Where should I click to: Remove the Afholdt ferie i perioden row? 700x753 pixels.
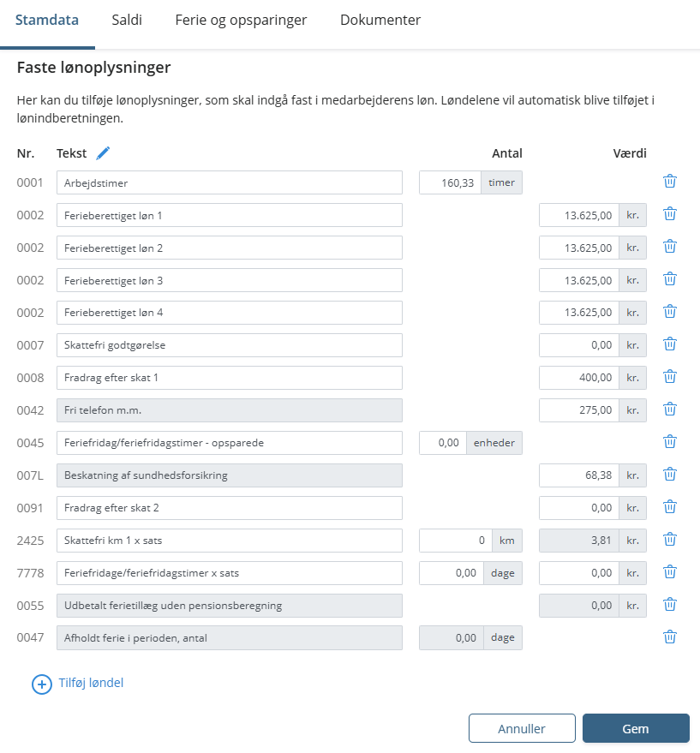[670, 637]
